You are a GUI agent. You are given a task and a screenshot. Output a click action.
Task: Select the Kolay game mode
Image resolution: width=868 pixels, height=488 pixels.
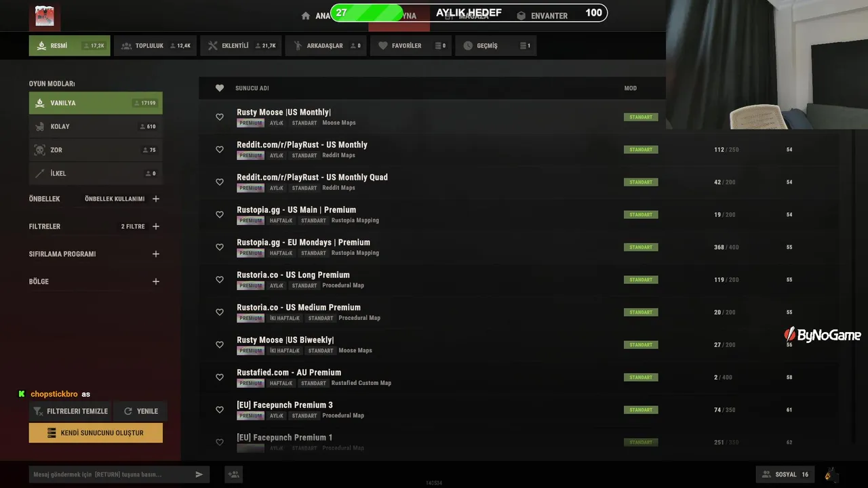[x=96, y=127]
